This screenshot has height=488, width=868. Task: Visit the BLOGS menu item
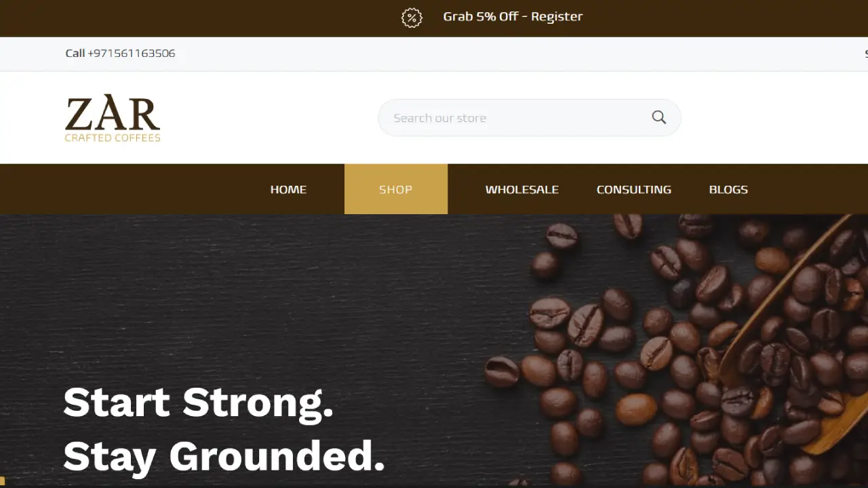point(728,190)
